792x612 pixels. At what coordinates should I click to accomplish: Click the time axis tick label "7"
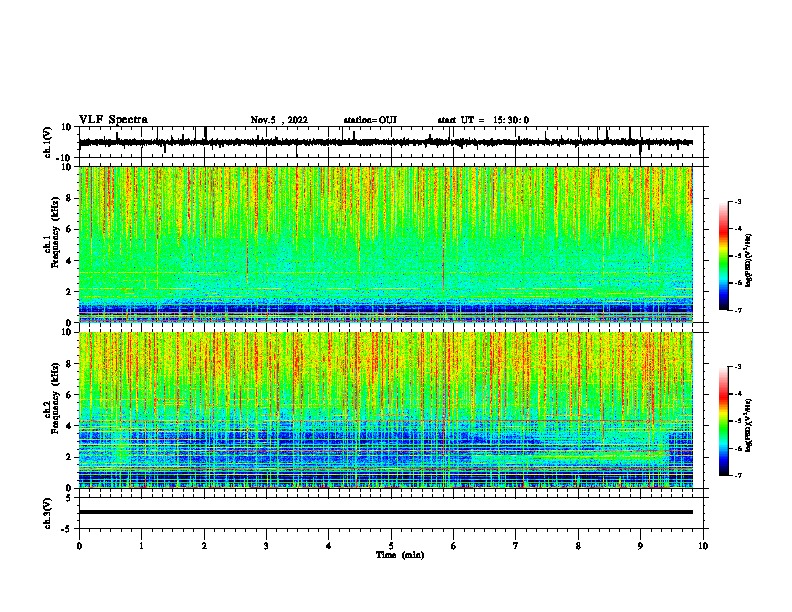click(x=516, y=546)
